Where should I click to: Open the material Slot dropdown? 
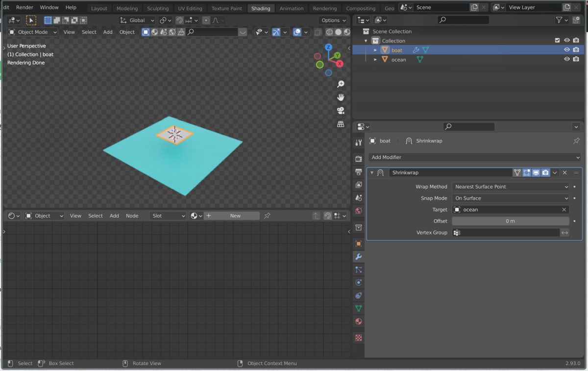click(x=168, y=216)
